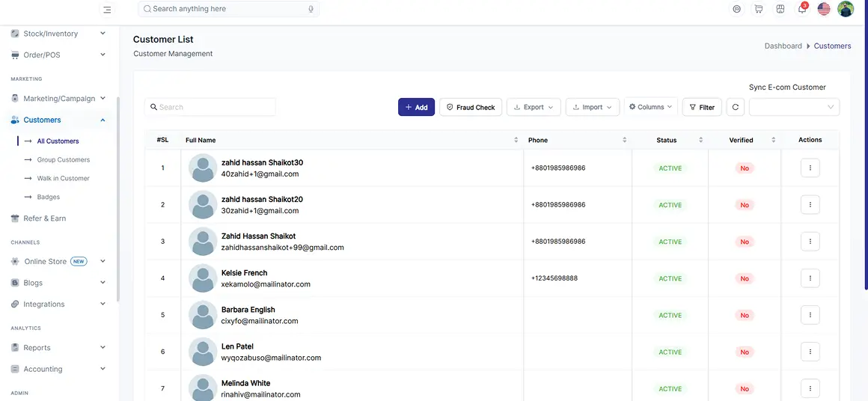Screen dimensions: 868x401
Task: Open the Sync E-com Customer dropdown
Action: coord(795,107)
